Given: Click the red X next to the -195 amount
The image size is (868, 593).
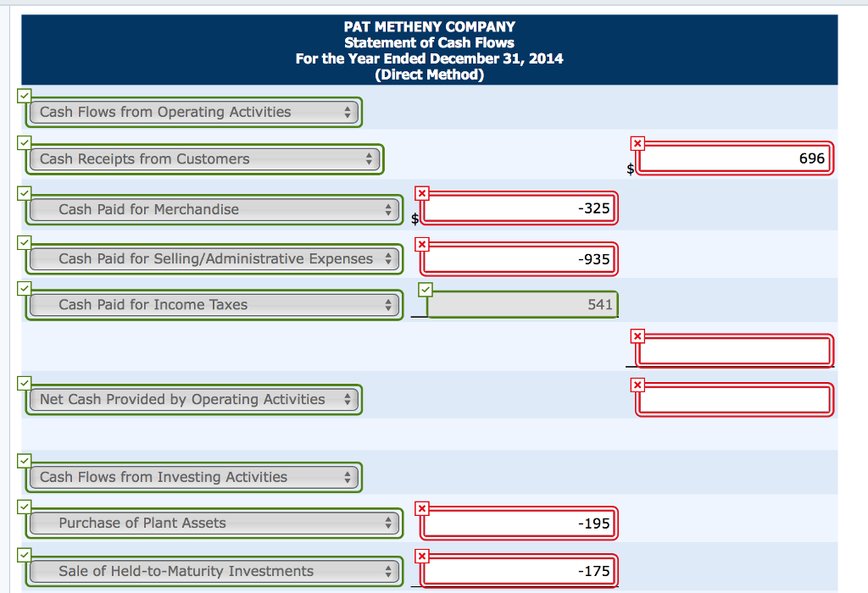Looking at the screenshot, I should click(421, 508).
